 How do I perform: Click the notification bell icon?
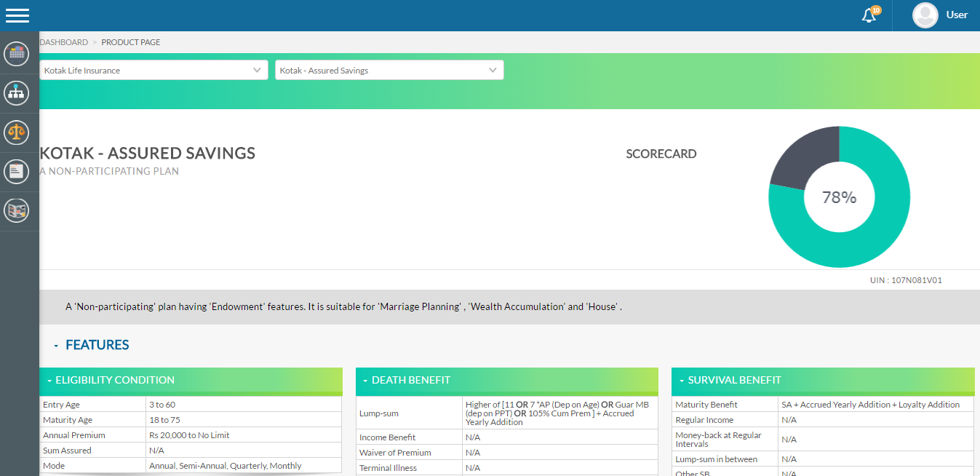point(869,15)
